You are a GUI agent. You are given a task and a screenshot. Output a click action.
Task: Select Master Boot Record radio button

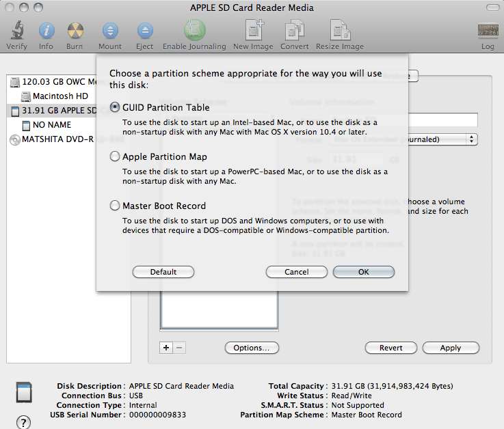tap(115, 206)
